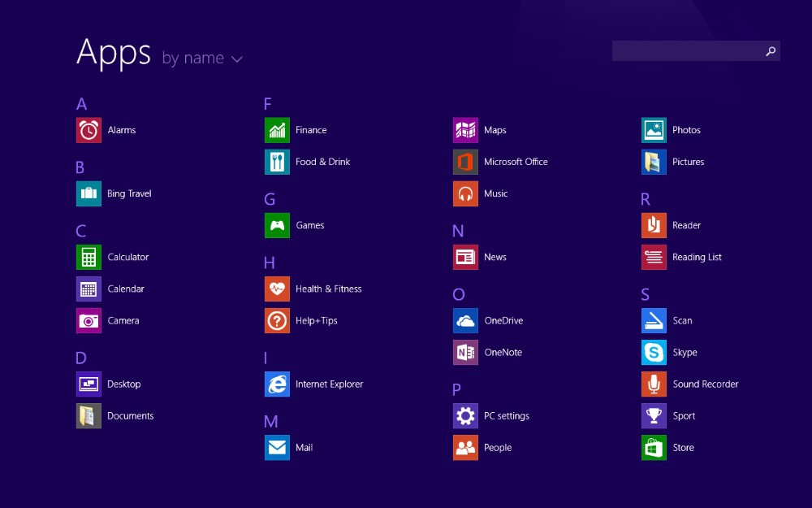This screenshot has height=508, width=812.
Task: Open the Help+Tips question mark icon
Action: pos(277,320)
